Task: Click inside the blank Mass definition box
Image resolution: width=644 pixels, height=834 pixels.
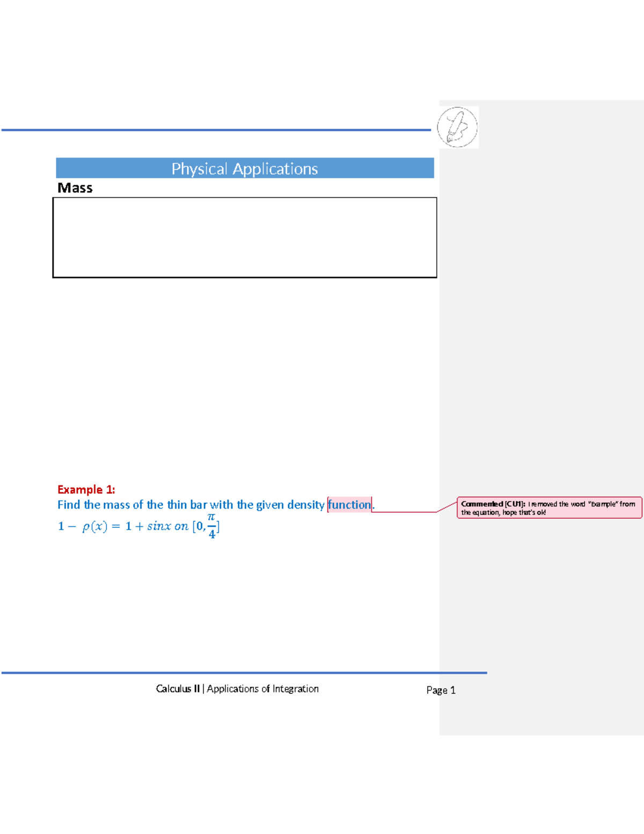Action: tap(245, 236)
